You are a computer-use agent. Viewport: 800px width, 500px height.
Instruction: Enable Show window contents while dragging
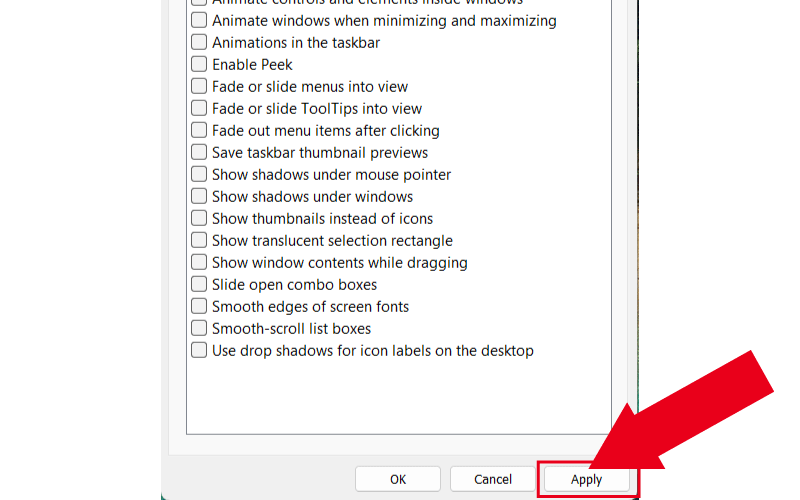199,262
